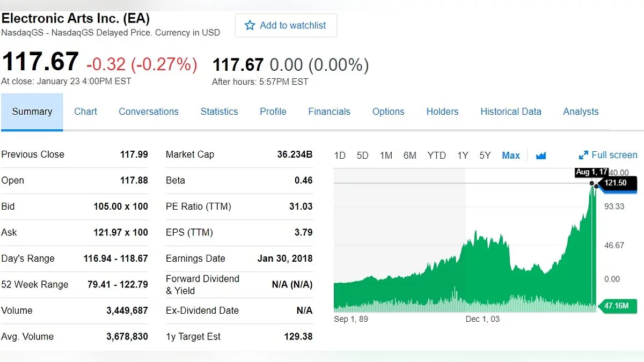Image resolution: width=644 pixels, height=362 pixels.
Task: Open the Financials tab
Action: pos(329,112)
